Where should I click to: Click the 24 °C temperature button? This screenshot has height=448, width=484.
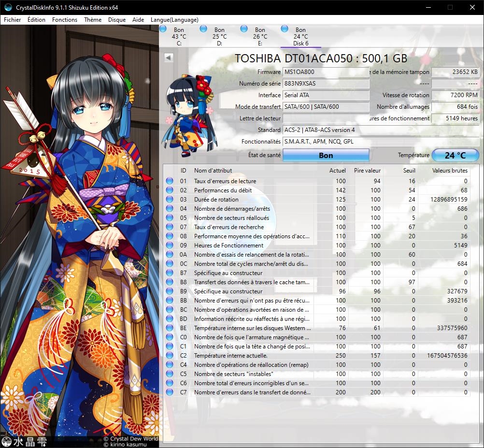(x=455, y=155)
